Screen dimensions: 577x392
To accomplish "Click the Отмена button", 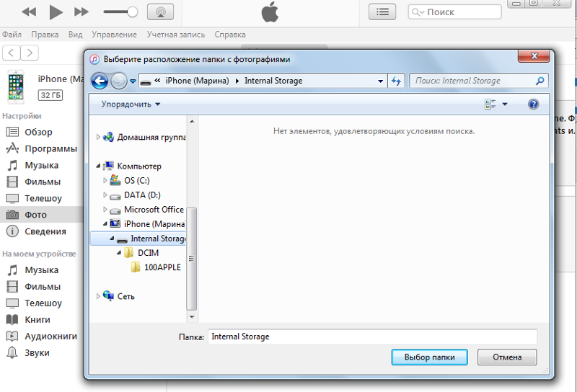I will [507, 357].
